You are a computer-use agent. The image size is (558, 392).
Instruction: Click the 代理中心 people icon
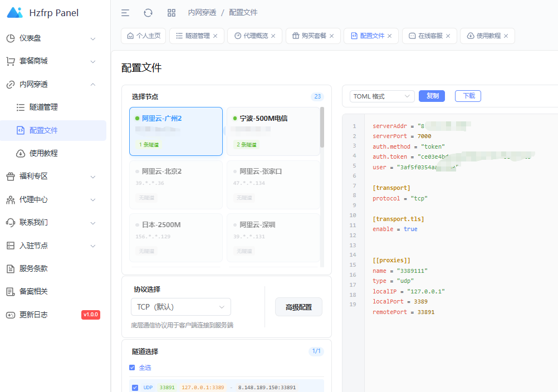pos(11,199)
